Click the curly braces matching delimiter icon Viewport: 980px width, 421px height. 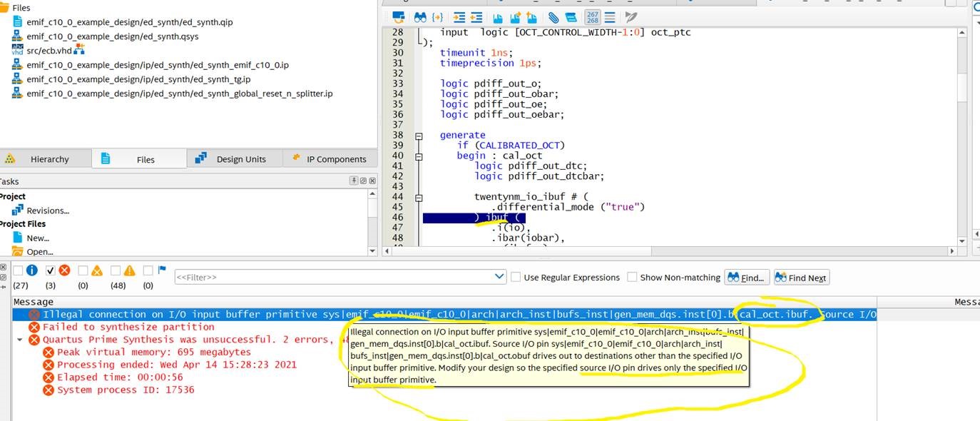(438, 16)
